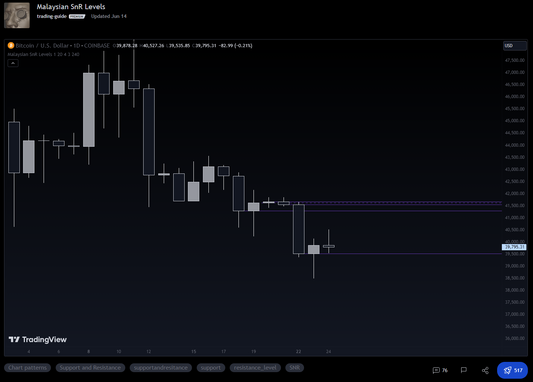The image size is (533, 382).
Task: Open the USD currency selector
Action: click(515, 46)
